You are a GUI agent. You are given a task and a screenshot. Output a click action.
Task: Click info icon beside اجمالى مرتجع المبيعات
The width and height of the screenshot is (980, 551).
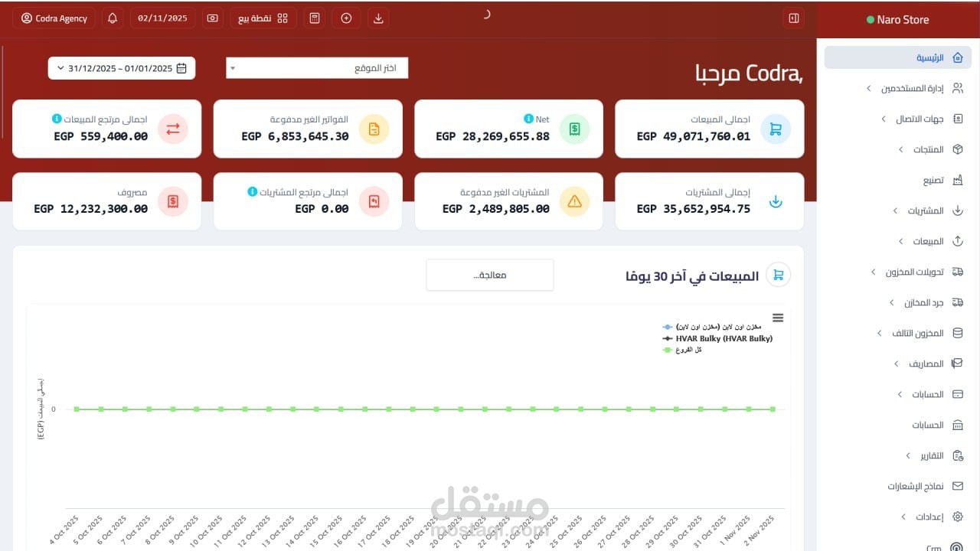tap(57, 119)
